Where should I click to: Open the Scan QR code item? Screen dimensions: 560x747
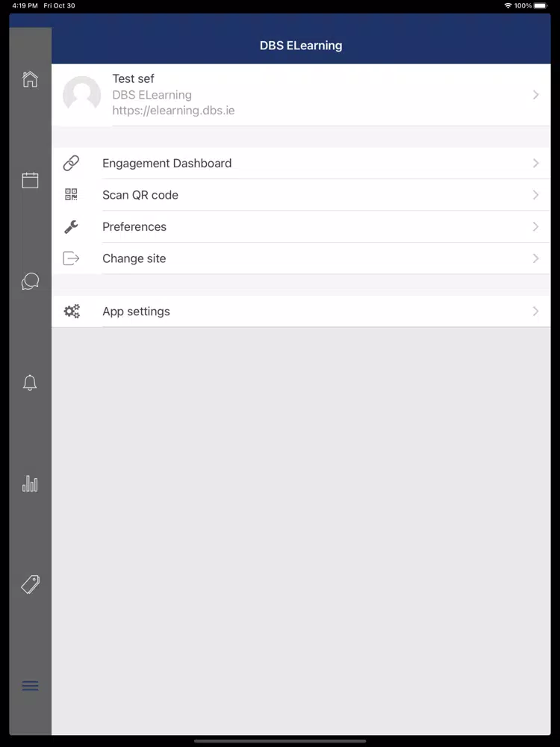coord(301,195)
